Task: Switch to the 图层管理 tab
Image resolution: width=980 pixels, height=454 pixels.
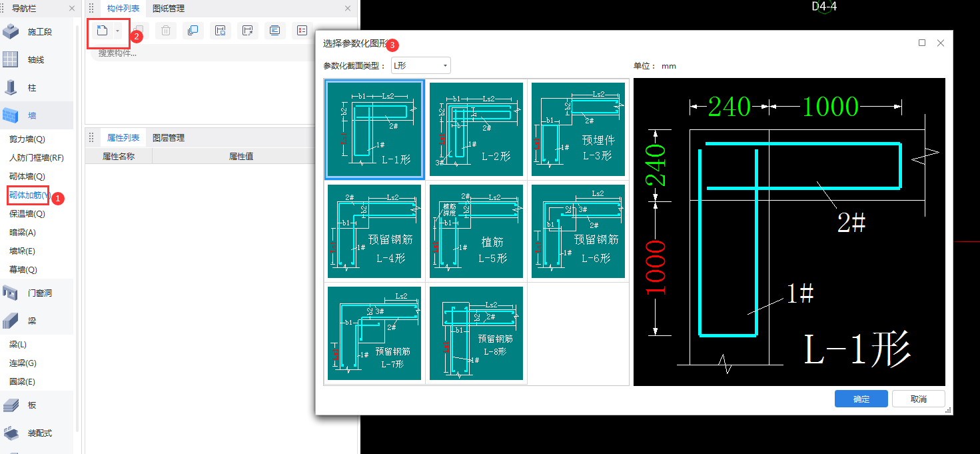Action: [x=169, y=138]
